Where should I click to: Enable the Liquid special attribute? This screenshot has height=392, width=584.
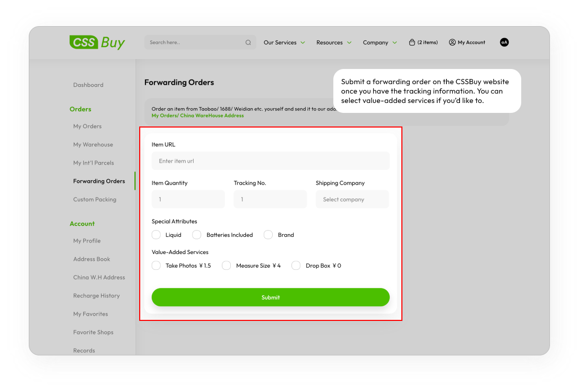click(x=156, y=235)
